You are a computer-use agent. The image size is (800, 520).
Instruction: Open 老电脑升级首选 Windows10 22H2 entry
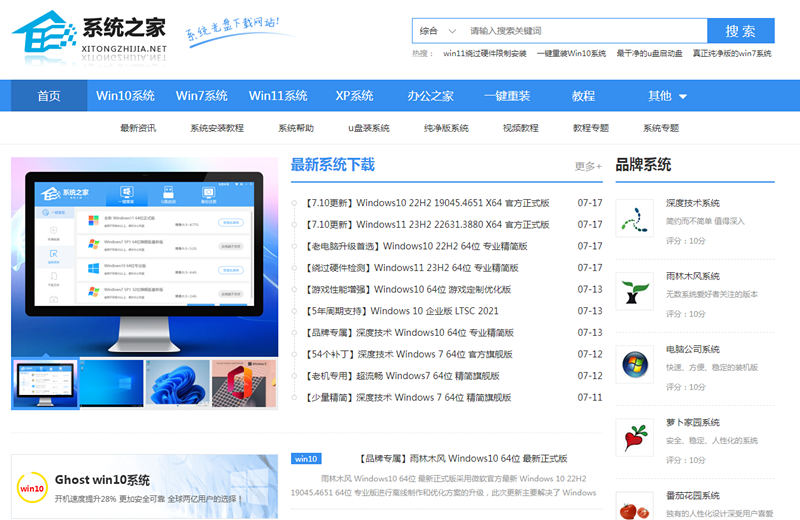pyautogui.click(x=416, y=246)
